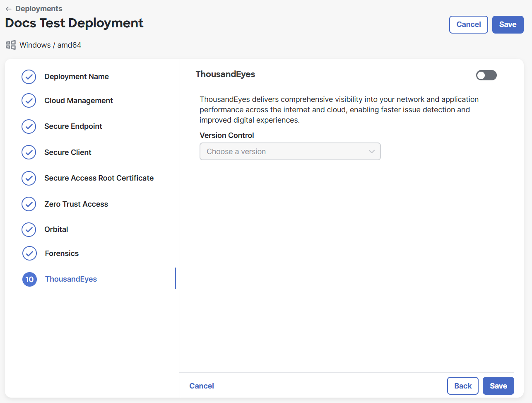This screenshot has height=403, width=532.
Task: Enable the ThousandEyes toggle switch
Action: click(486, 75)
